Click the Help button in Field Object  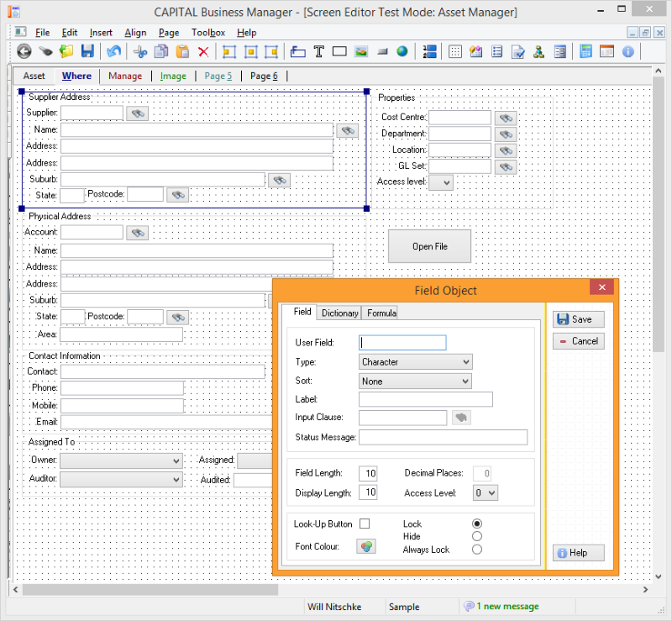579,553
